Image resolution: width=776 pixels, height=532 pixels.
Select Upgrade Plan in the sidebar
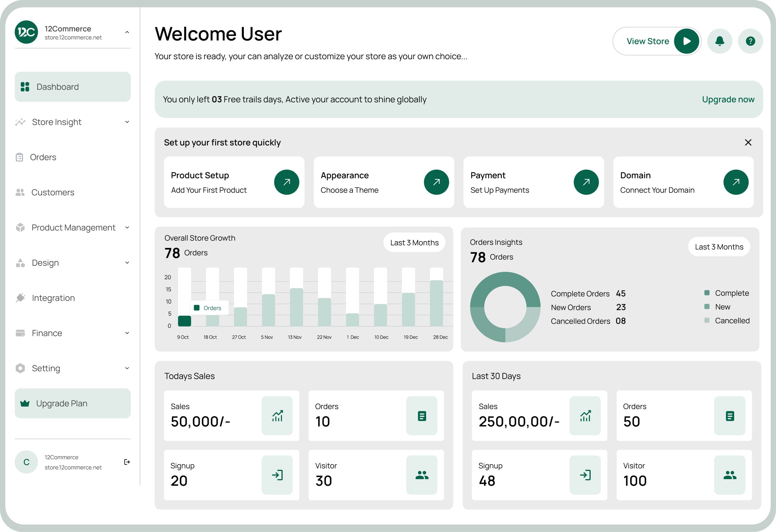pyautogui.click(x=62, y=403)
